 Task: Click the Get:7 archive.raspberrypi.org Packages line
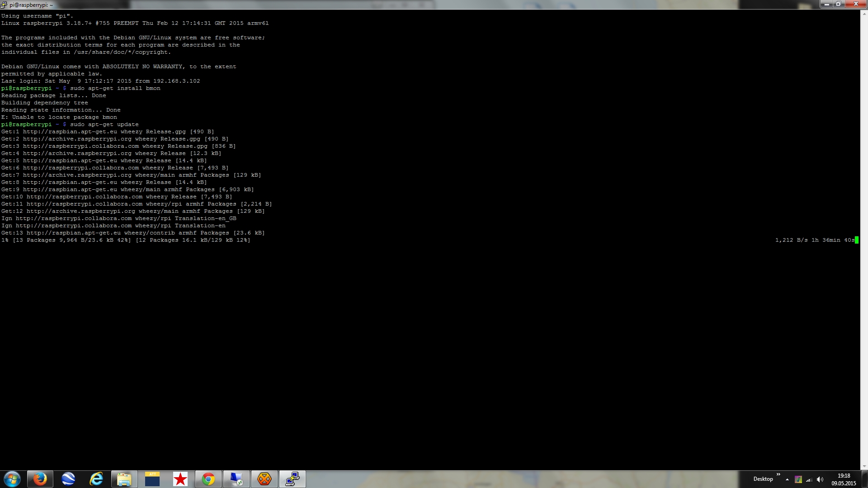click(x=131, y=175)
